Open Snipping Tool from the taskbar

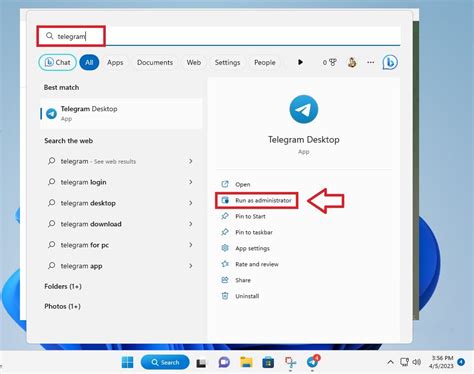click(x=290, y=362)
